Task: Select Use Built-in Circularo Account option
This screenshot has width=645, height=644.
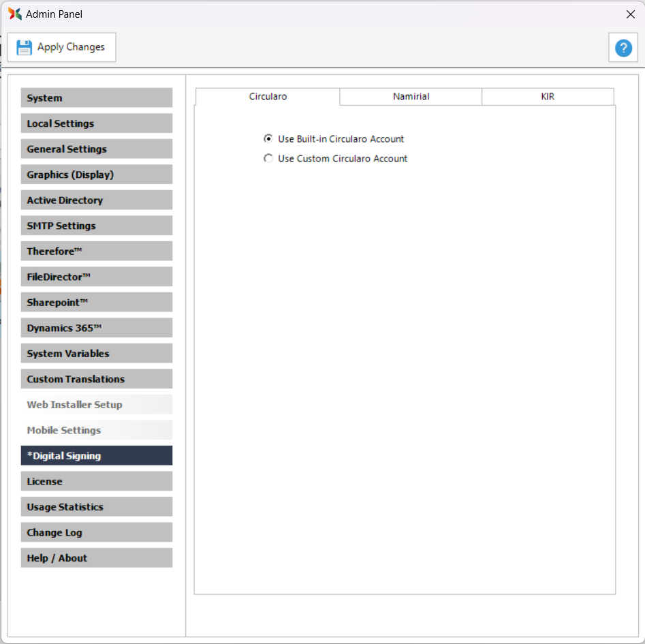Action: (268, 139)
